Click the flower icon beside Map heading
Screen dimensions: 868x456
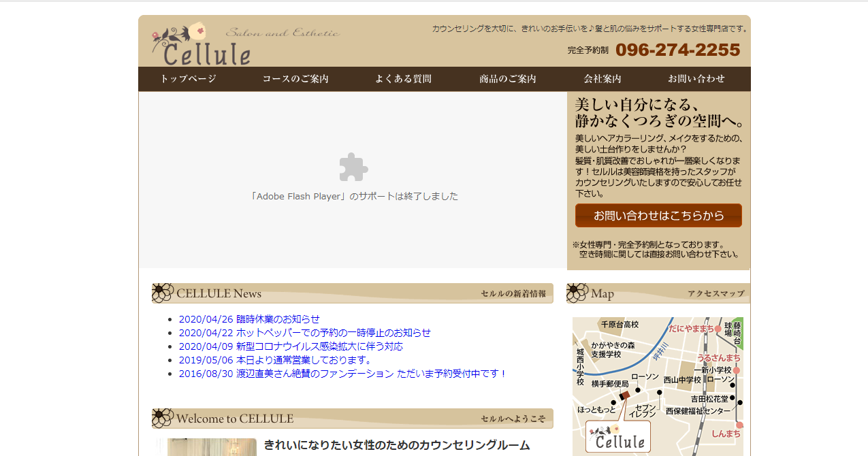(577, 293)
